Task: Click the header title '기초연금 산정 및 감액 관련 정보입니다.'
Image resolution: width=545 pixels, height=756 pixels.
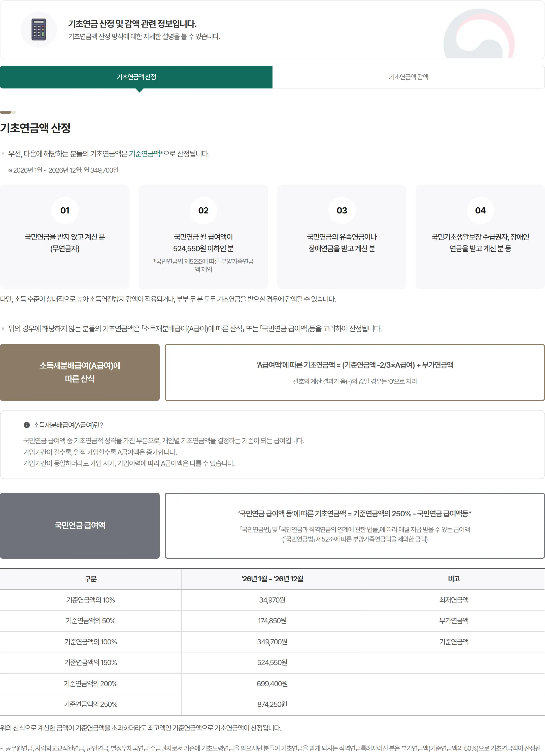Action: (x=132, y=24)
